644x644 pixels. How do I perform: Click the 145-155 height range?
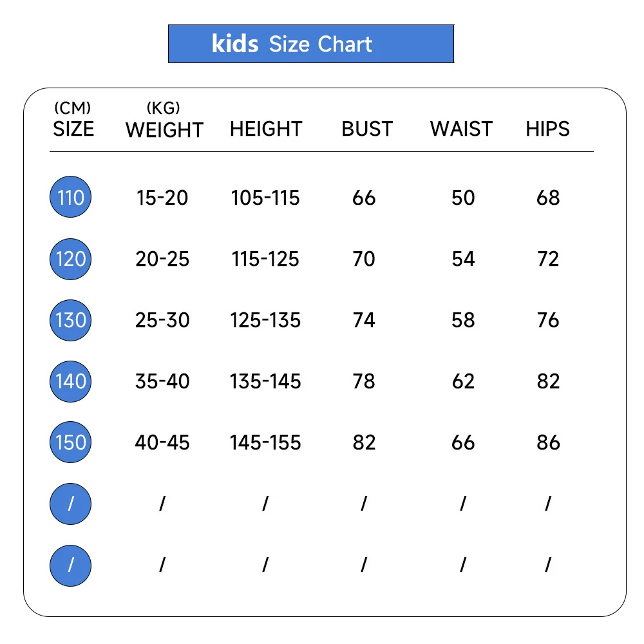[x=265, y=442]
